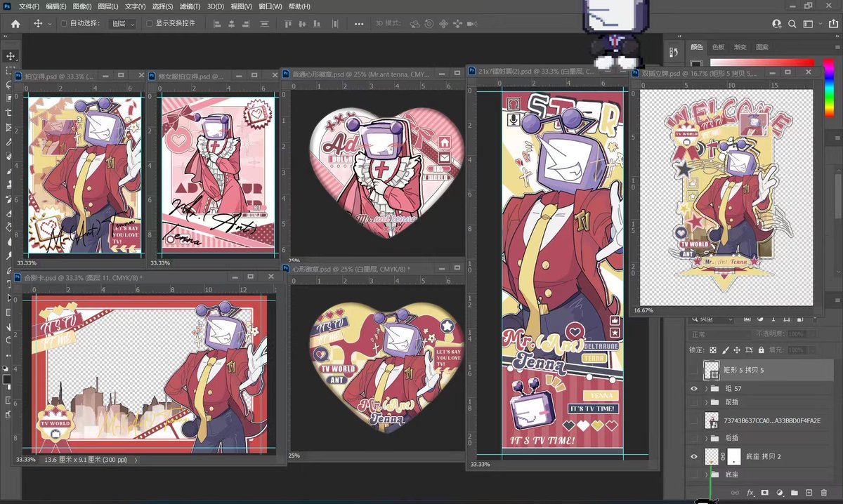
Task: Select the 矩形 5 拷贝 5 layer thumbnail
Action: (x=712, y=370)
